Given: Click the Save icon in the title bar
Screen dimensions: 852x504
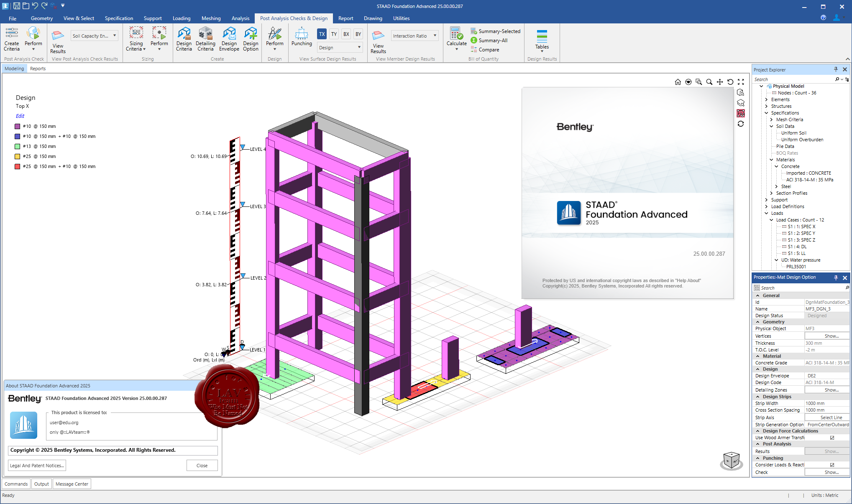Looking at the screenshot, I should 17,6.
